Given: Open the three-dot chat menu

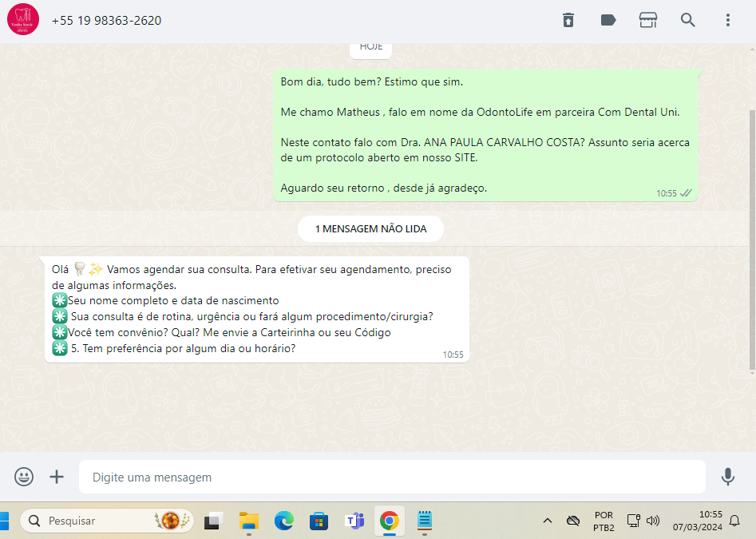Looking at the screenshot, I should [x=728, y=20].
